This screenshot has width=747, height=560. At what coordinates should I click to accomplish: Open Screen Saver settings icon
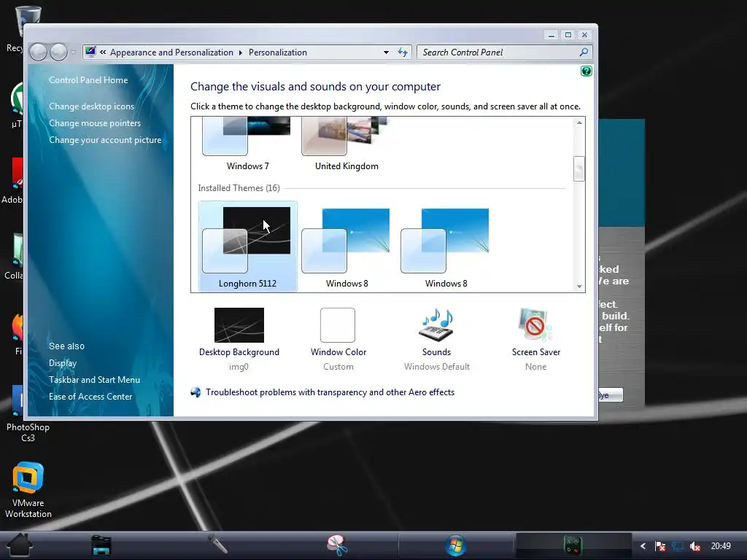coord(536,325)
